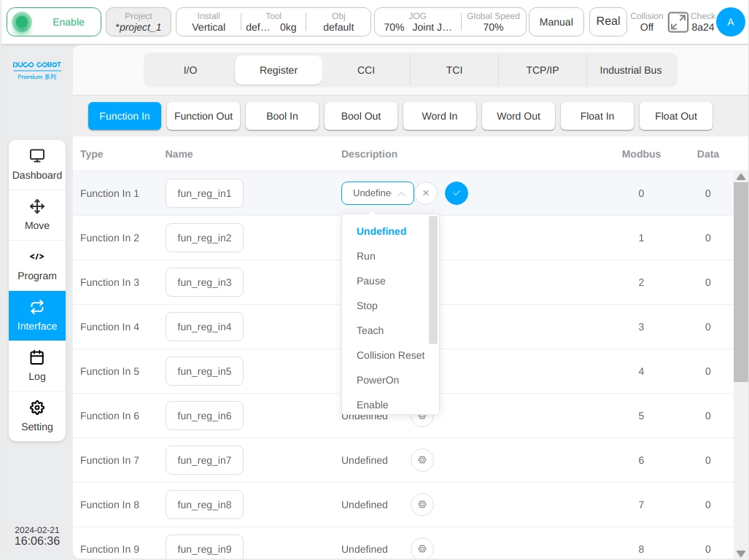Click the fun_reg_in2 name field
Viewport: 749px width, 560px height.
(204, 238)
